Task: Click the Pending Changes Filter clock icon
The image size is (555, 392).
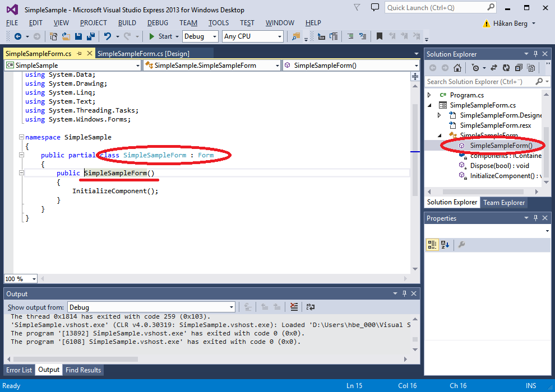Action: tap(475, 68)
